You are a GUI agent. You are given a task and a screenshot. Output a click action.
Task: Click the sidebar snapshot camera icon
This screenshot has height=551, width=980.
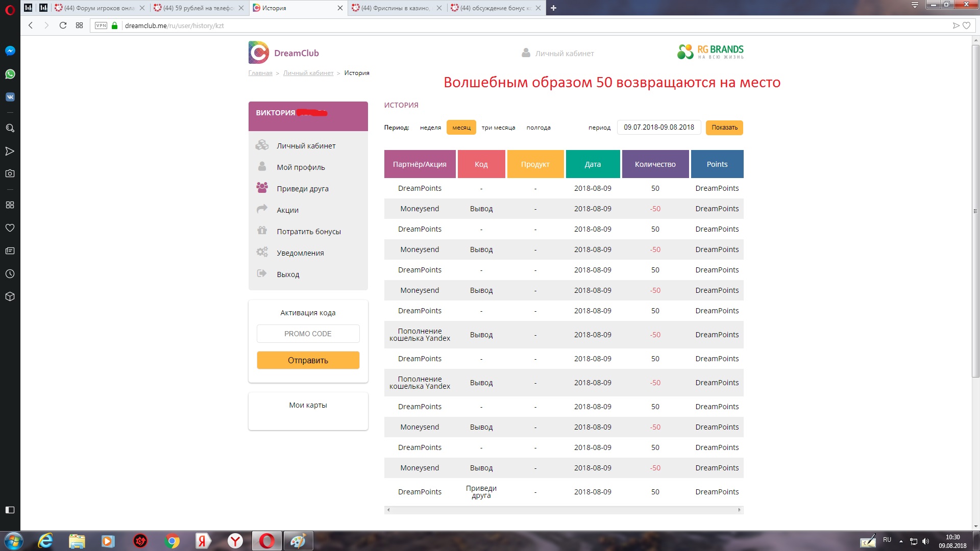pyautogui.click(x=10, y=173)
